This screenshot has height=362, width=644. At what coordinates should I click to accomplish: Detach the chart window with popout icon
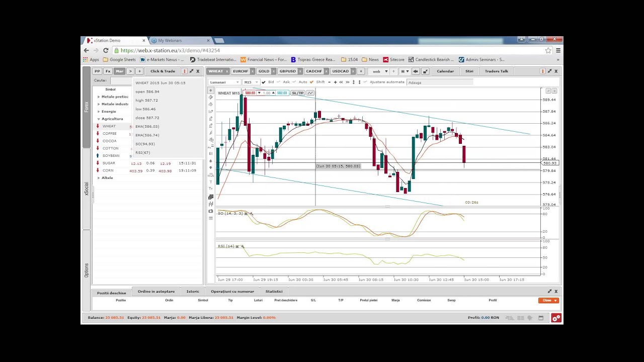425,71
